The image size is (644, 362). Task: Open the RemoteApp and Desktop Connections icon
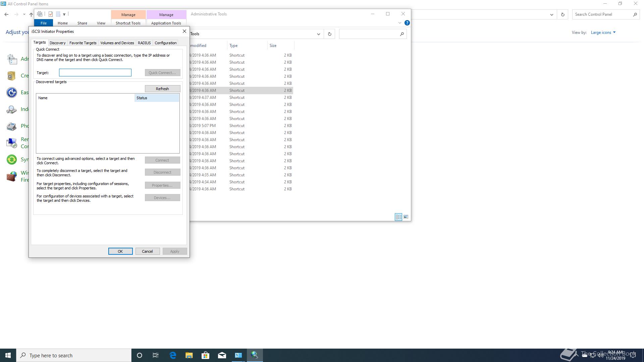coord(11,143)
